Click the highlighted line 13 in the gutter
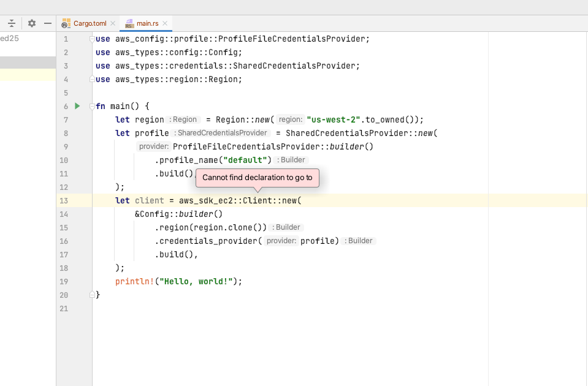Screen dimensions: 588x386 click(64, 200)
